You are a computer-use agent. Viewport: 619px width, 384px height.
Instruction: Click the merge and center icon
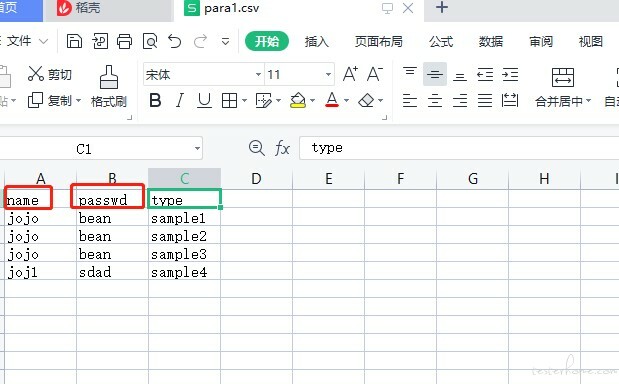pyautogui.click(x=563, y=86)
